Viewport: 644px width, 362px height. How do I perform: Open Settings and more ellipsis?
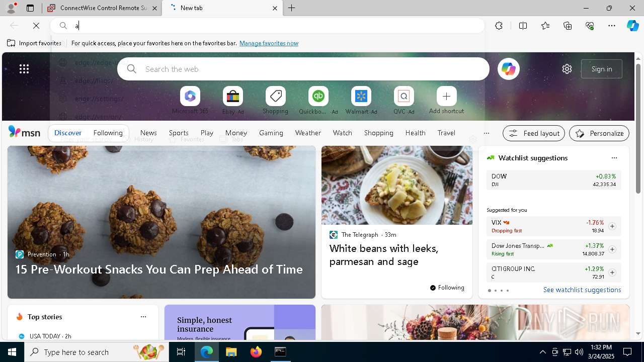tap(612, 26)
